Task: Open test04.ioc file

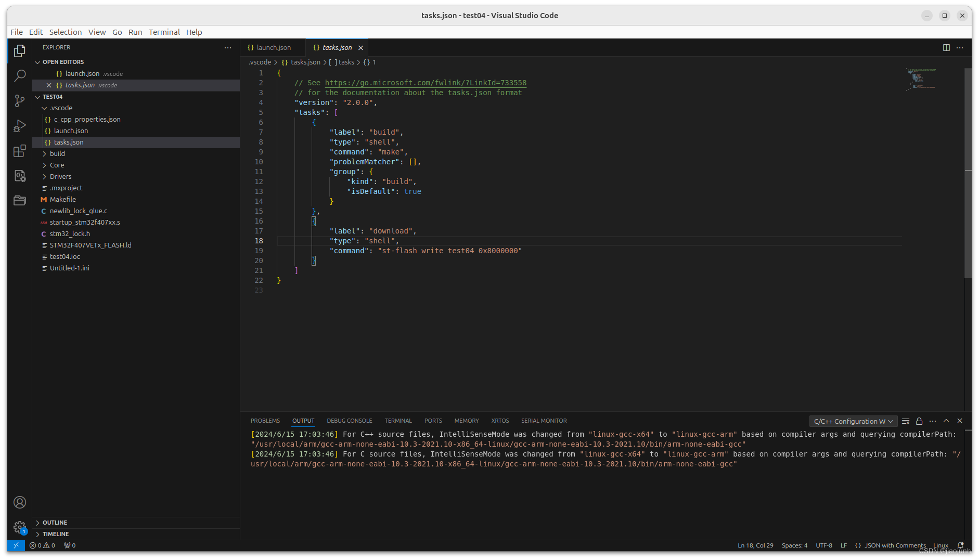Action: [x=136, y=257]
